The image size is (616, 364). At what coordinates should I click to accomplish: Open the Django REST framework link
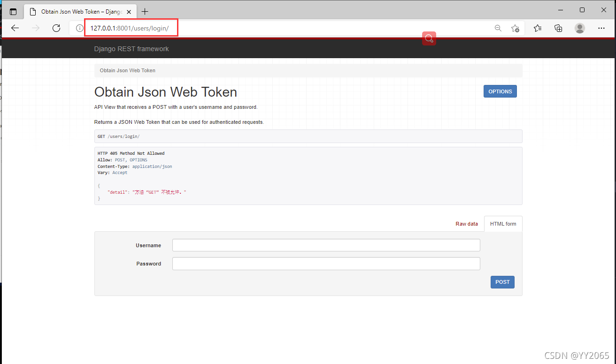coord(131,49)
